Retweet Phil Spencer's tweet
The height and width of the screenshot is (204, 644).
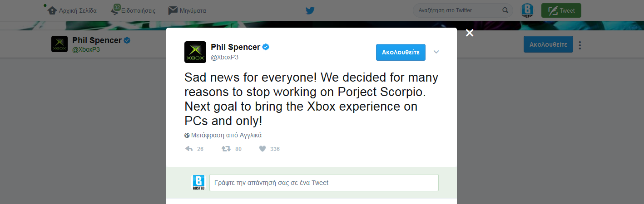point(226,149)
